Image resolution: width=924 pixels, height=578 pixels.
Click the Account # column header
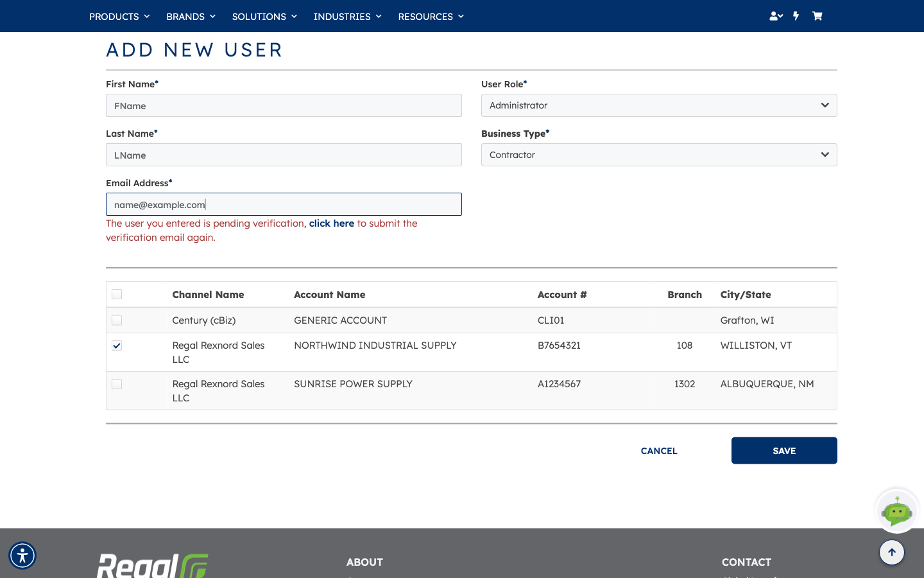point(562,295)
